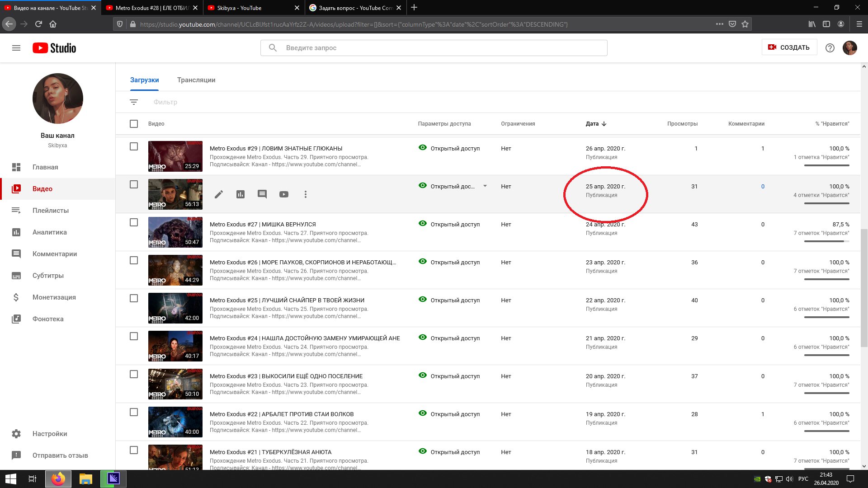Select checkbox for Metro Exodus #29

134,146
